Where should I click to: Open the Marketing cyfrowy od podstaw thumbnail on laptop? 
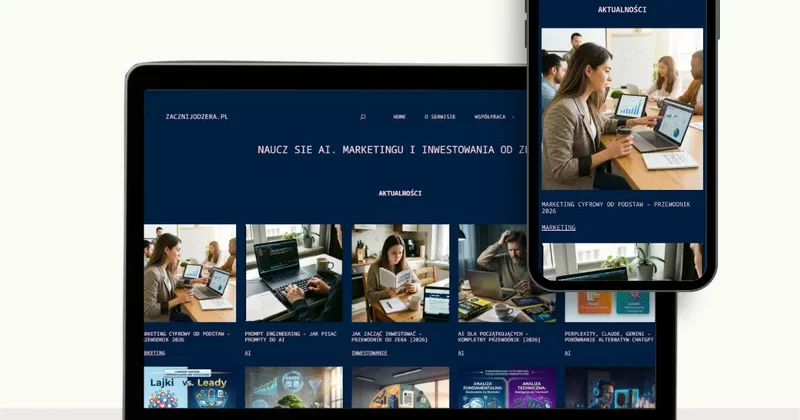[190, 272]
